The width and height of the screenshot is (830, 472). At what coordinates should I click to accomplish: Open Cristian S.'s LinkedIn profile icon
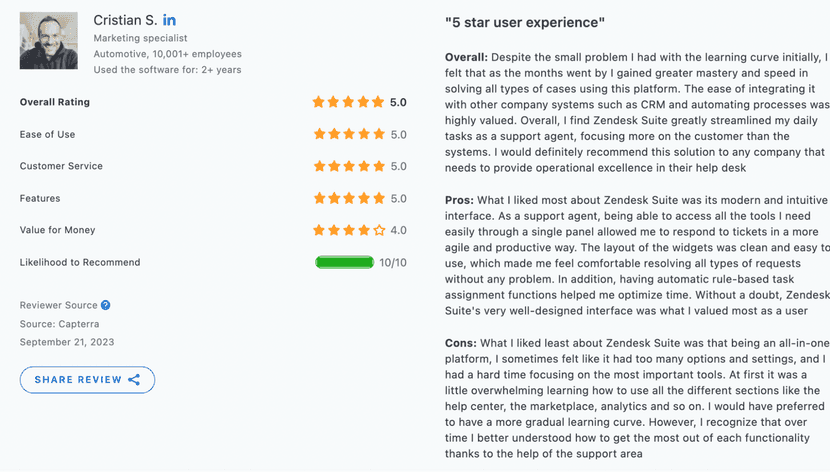(x=170, y=21)
